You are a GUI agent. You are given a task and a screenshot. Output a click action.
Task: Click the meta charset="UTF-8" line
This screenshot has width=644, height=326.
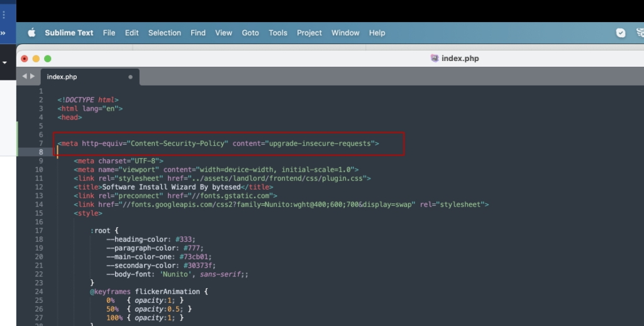pyautogui.click(x=119, y=160)
